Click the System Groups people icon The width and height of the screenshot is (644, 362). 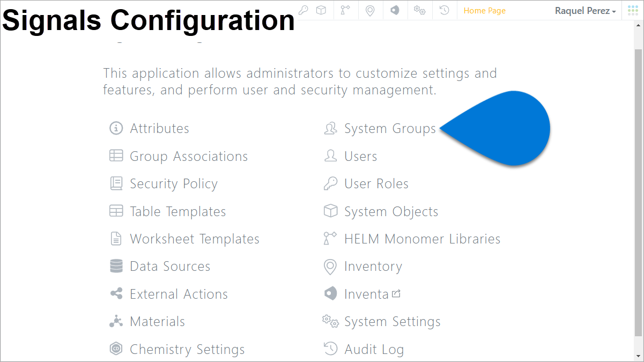331,128
